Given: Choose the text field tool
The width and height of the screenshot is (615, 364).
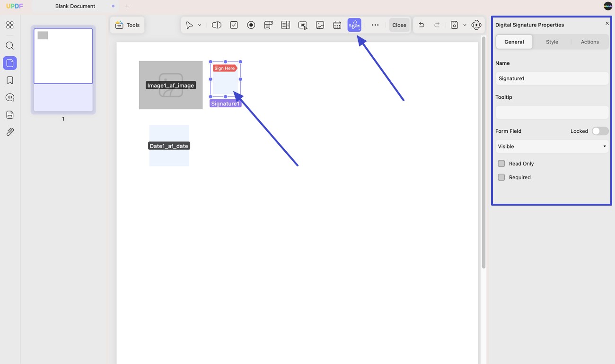Looking at the screenshot, I should click(217, 25).
